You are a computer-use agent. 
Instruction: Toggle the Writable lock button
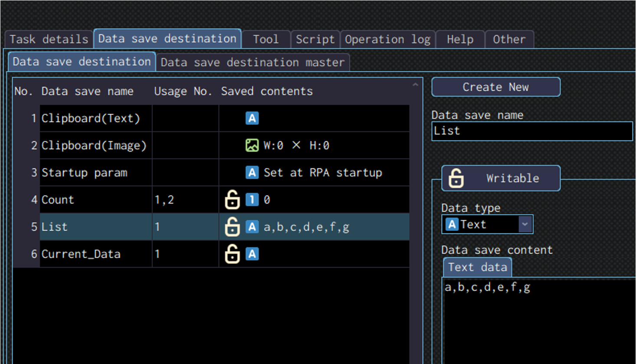click(501, 178)
